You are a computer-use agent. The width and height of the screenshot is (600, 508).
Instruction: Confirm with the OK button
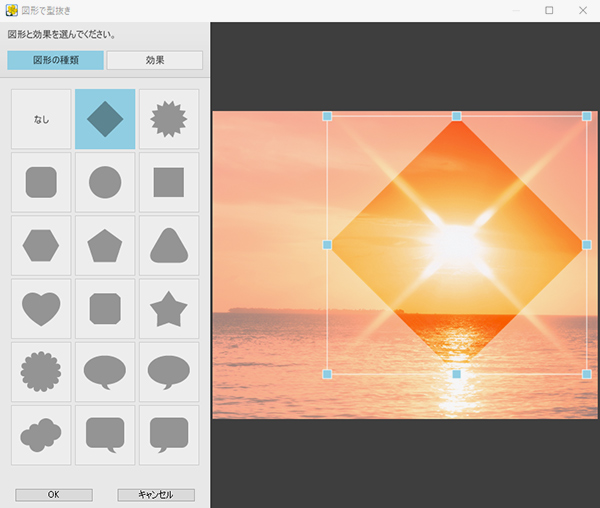54,495
